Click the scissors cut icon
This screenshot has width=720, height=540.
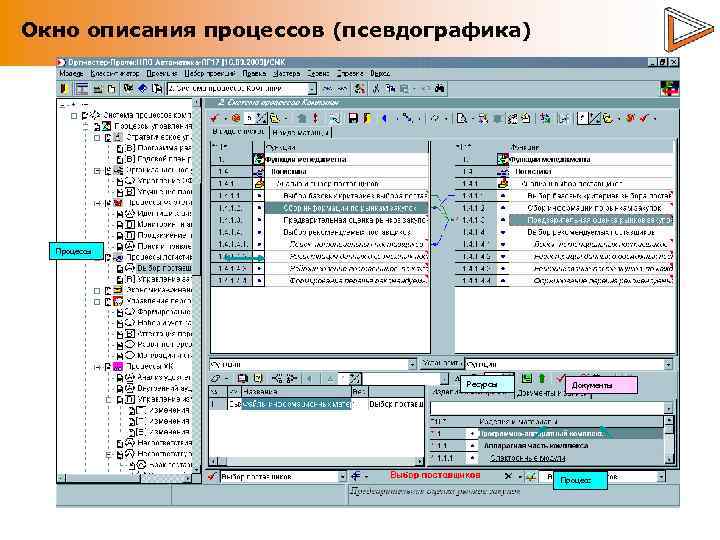[x=376, y=89]
